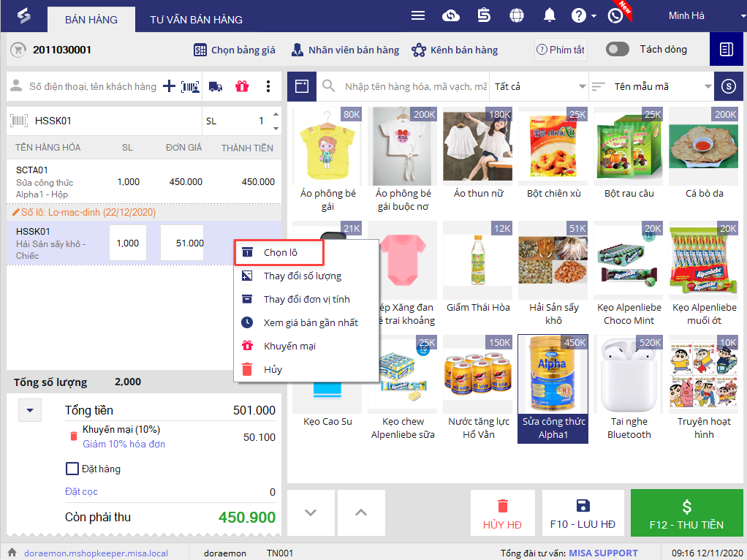Viewport: 747px width, 560px height.
Task: Edit lot number Lo-mac-dinh pencil icon
Action: coord(15,212)
